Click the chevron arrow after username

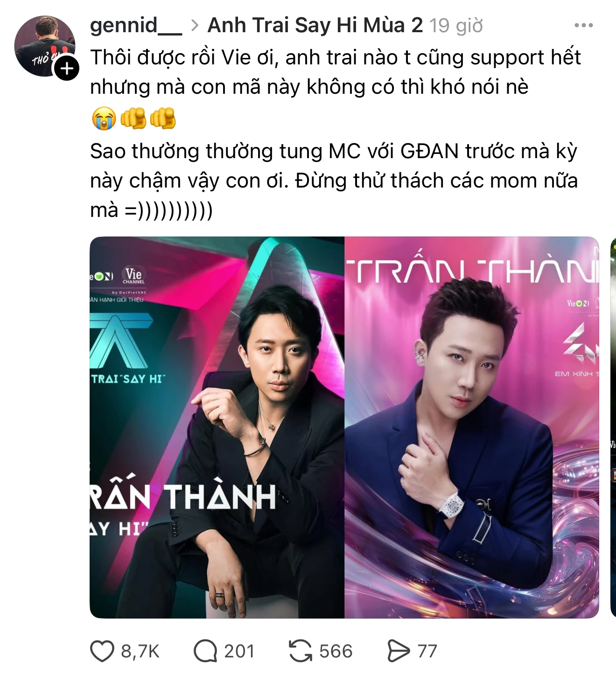click(x=195, y=26)
